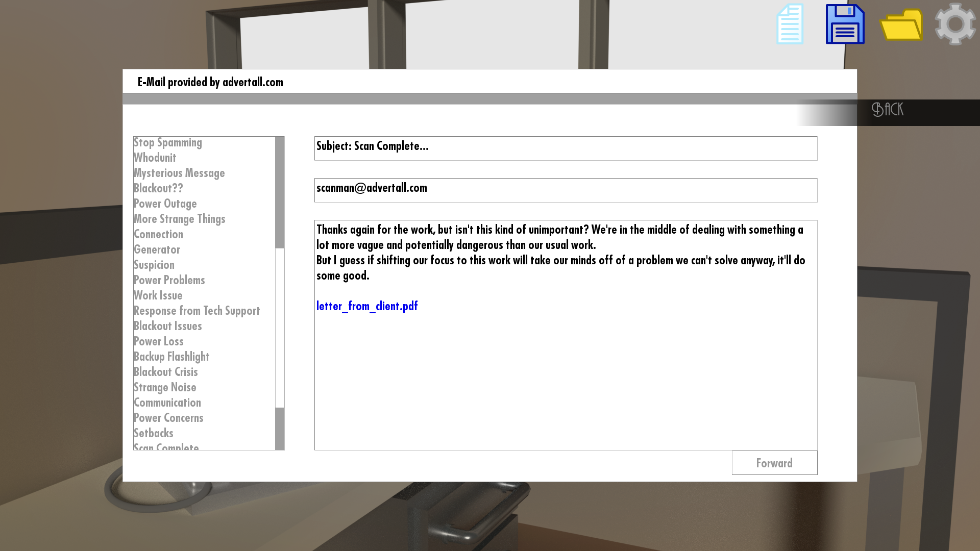The height and width of the screenshot is (551, 980).
Task: Select the Whodunit email
Action: tap(155, 158)
